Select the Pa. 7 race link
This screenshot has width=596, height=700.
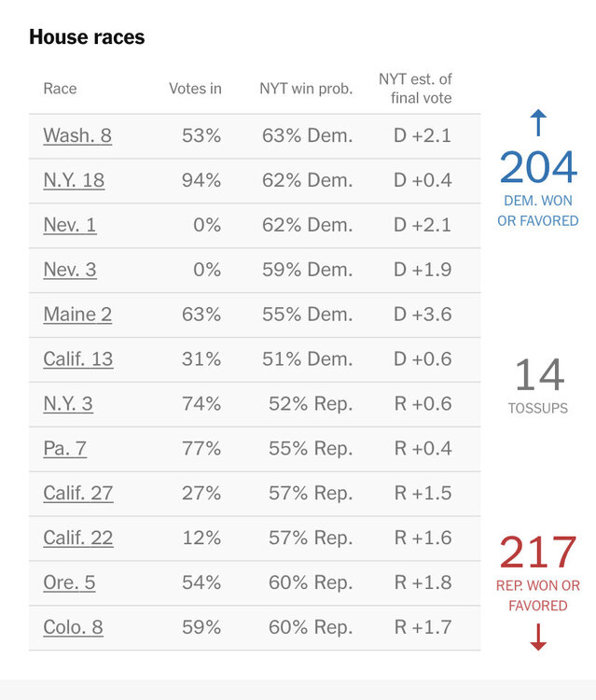pos(64,449)
